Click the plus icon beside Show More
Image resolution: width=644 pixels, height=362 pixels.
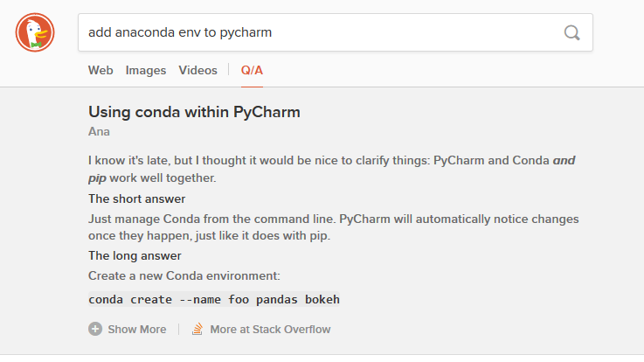95,330
